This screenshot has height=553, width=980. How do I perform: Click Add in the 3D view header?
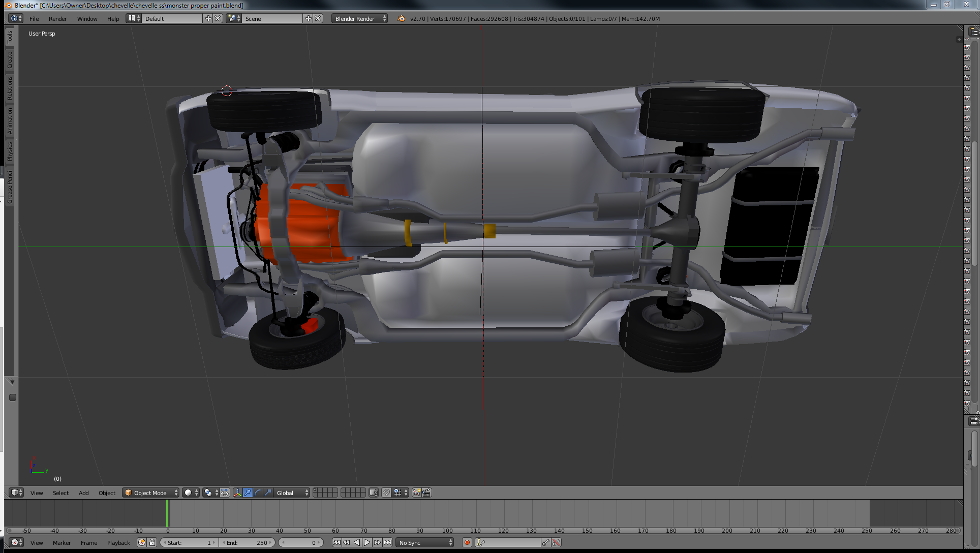pos(83,493)
